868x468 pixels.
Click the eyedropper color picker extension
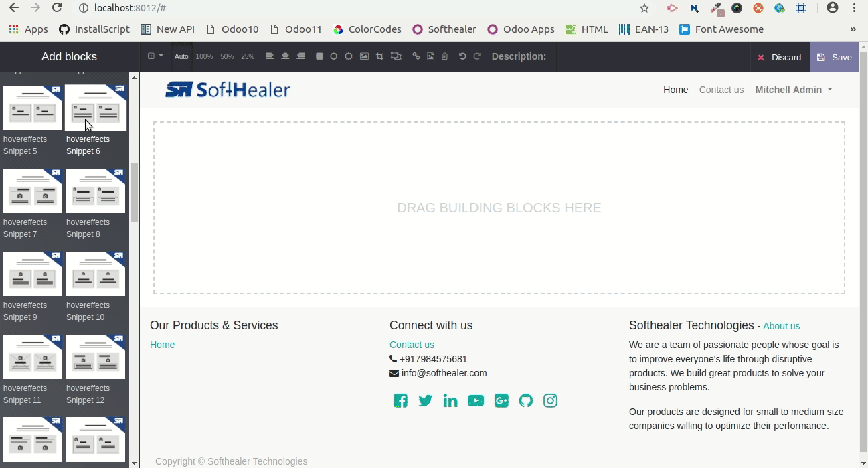[716, 8]
